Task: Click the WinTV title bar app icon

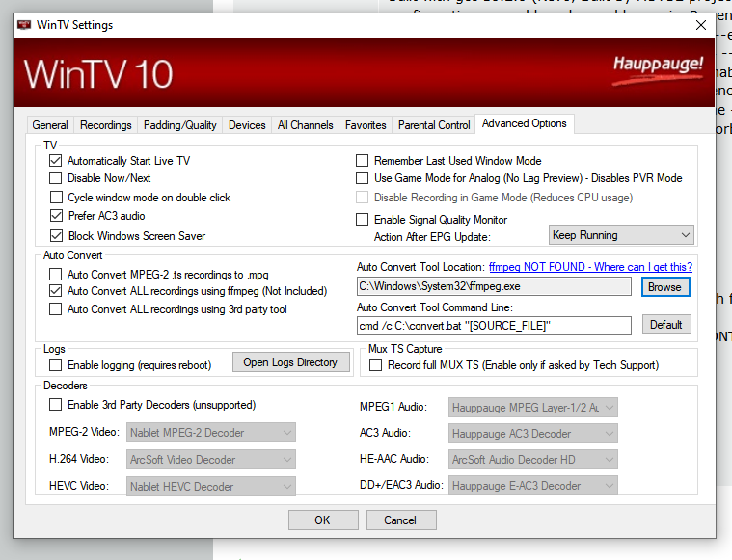Action: [24, 25]
